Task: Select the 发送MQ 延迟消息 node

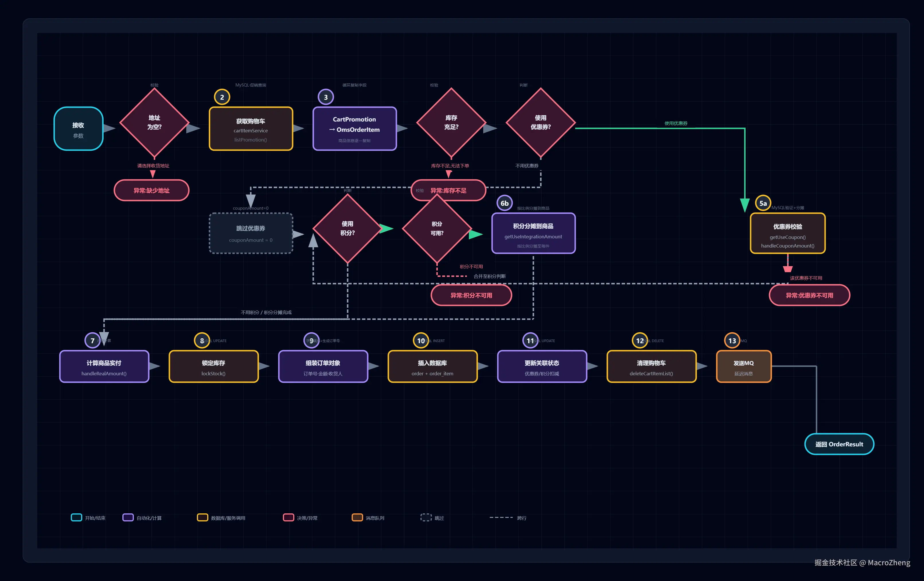Action: [x=744, y=367]
